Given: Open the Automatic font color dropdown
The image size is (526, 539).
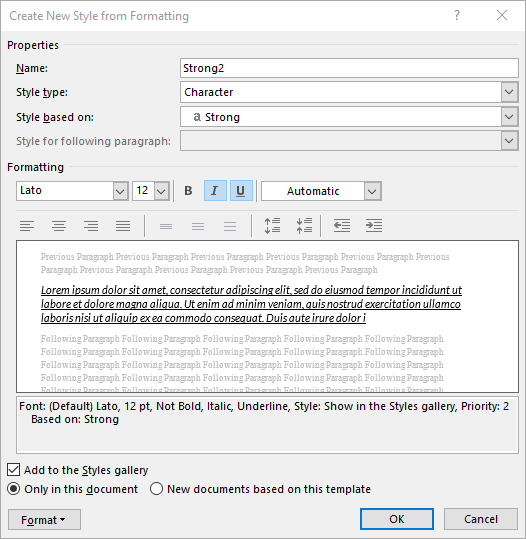Looking at the screenshot, I should tap(372, 191).
